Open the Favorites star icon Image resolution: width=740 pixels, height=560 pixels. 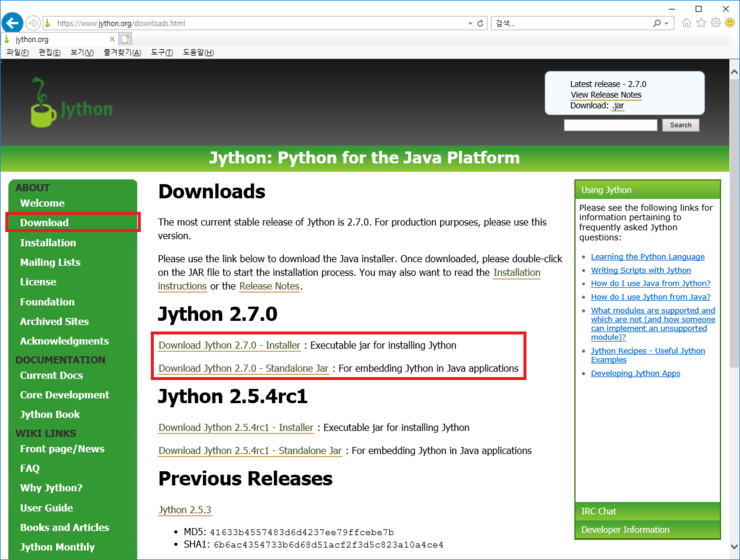click(700, 22)
